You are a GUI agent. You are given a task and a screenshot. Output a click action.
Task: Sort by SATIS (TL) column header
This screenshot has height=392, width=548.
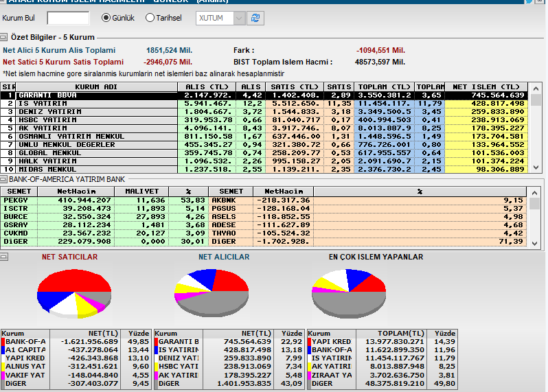295,87
